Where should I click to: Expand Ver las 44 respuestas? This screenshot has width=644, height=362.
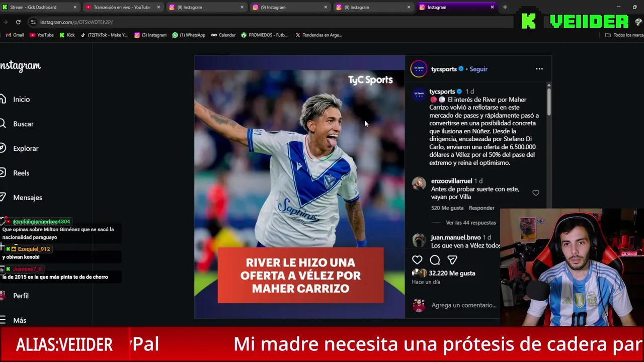click(470, 223)
